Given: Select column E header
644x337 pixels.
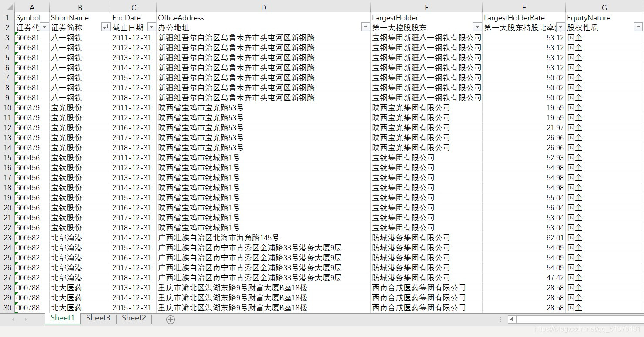Looking at the screenshot, I should pyautogui.click(x=426, y=7).
